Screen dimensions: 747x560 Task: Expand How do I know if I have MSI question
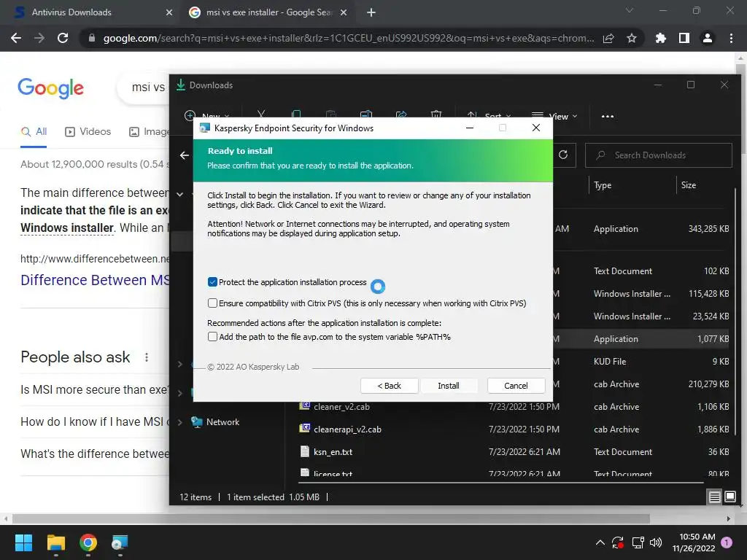(x=94, y=421)
